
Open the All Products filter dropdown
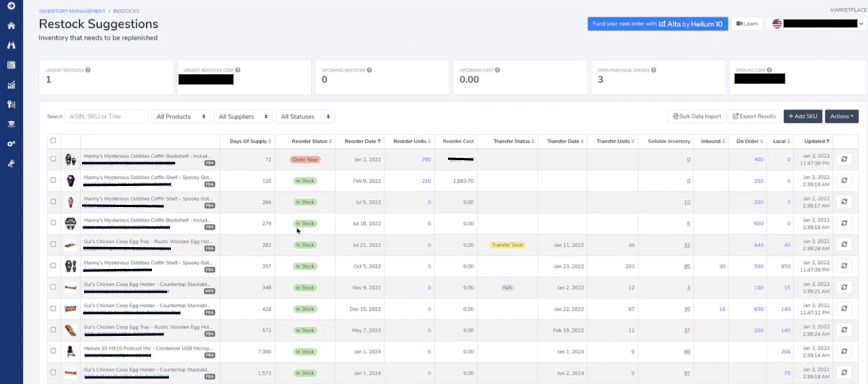180,116
